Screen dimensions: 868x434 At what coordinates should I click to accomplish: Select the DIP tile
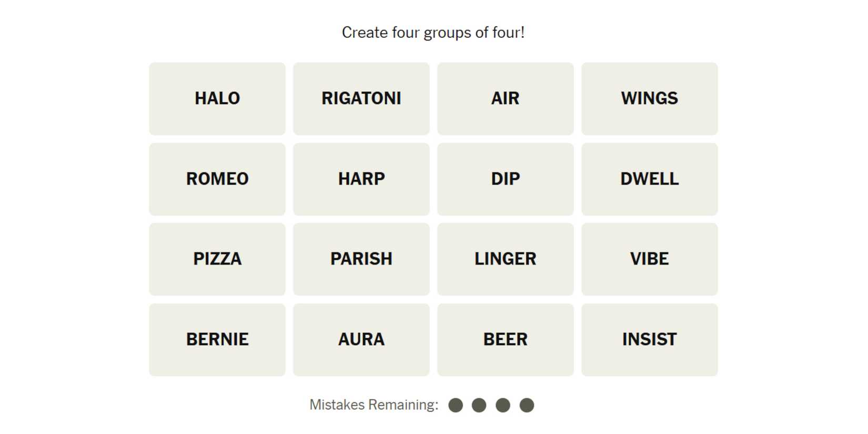coord(505,179)
